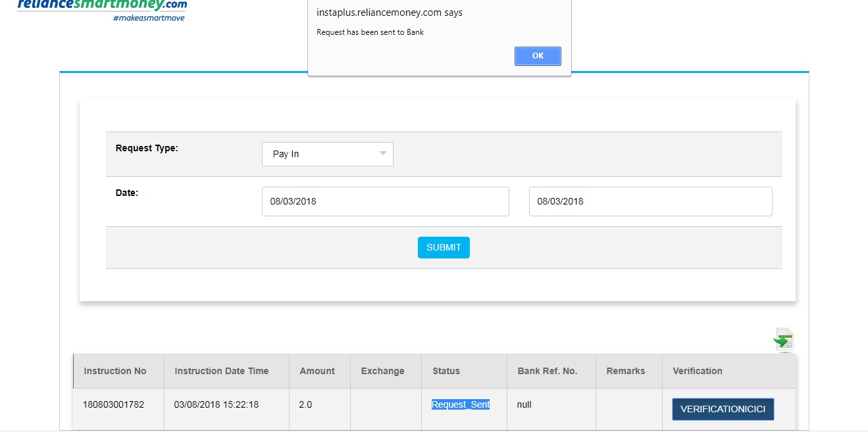Click the Status column header
The height and width of the screenshot is (432, 868).
[446, 371]
